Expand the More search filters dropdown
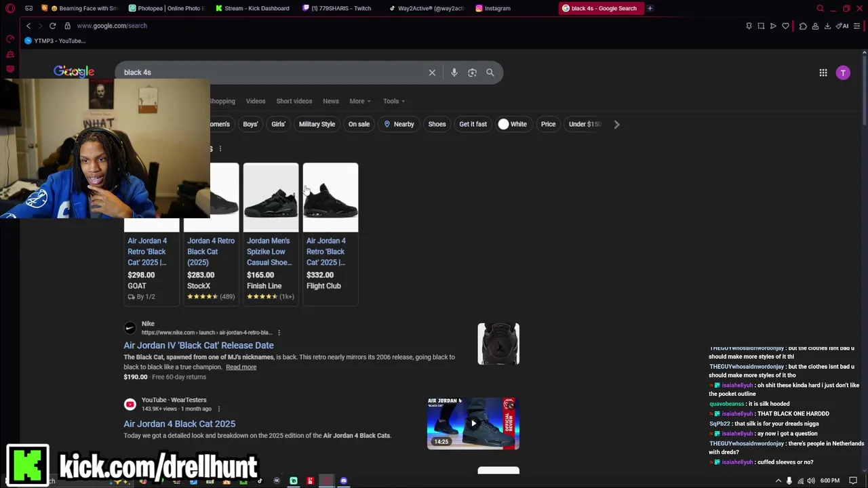 point(359,101)
